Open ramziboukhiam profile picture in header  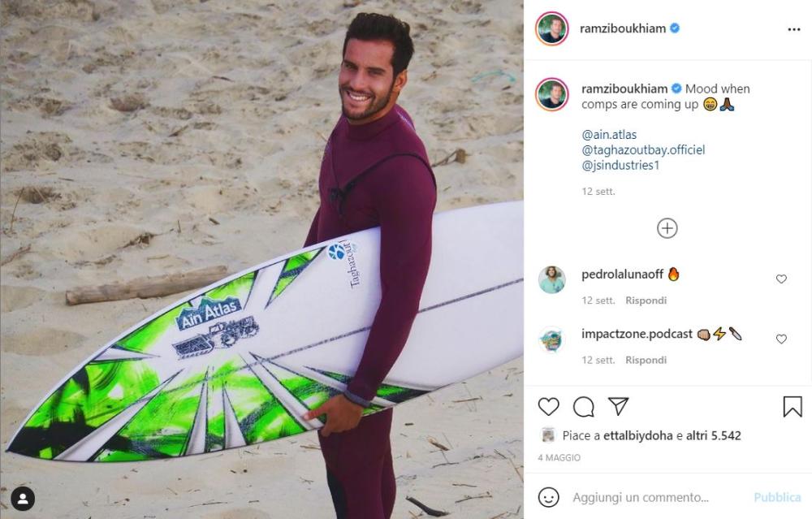[x=551, y=28]
